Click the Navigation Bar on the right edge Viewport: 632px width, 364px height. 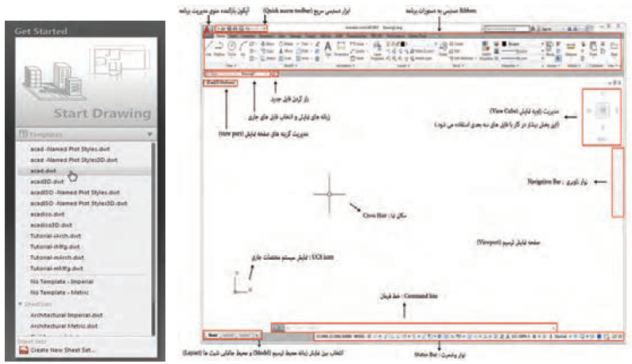coord(618,182)
